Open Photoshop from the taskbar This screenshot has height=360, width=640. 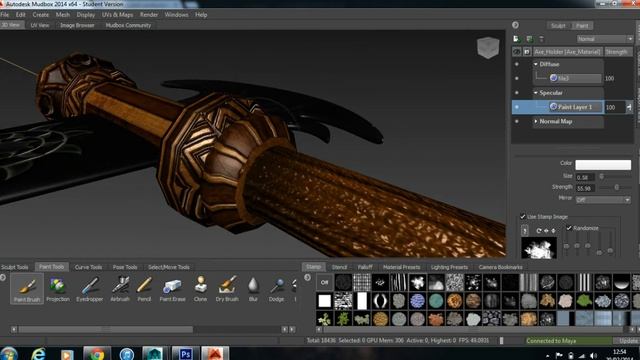(185, 353)
